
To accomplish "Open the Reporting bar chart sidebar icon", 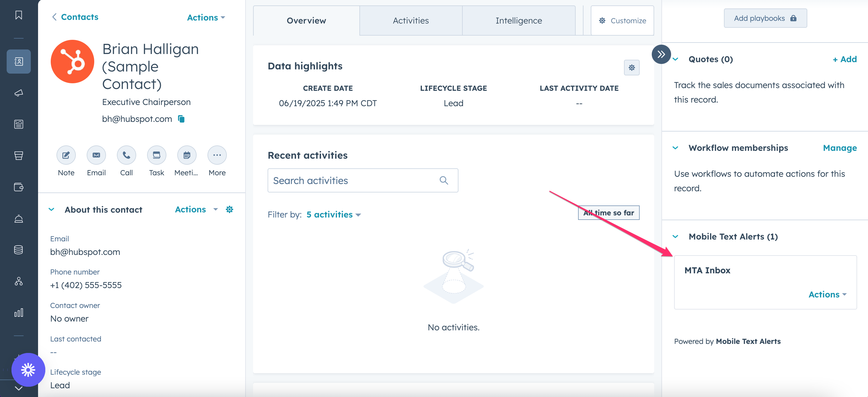I will tap(18, 313).
